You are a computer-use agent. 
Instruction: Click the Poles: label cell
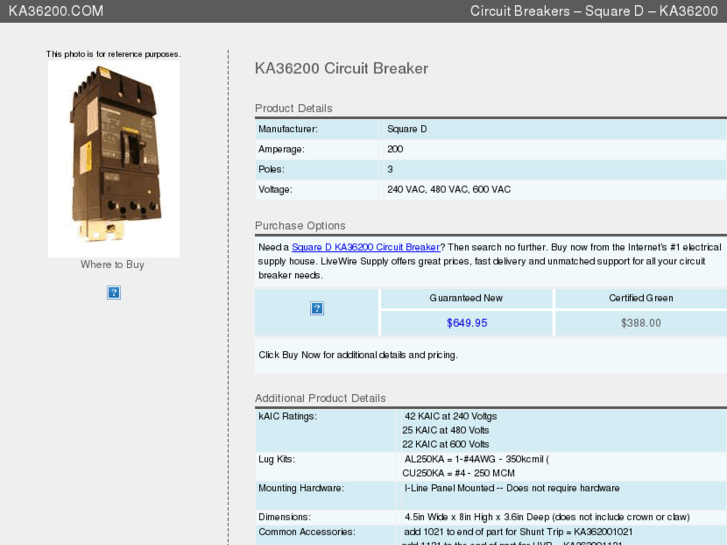pyautogui.click(x=317, y=169)
